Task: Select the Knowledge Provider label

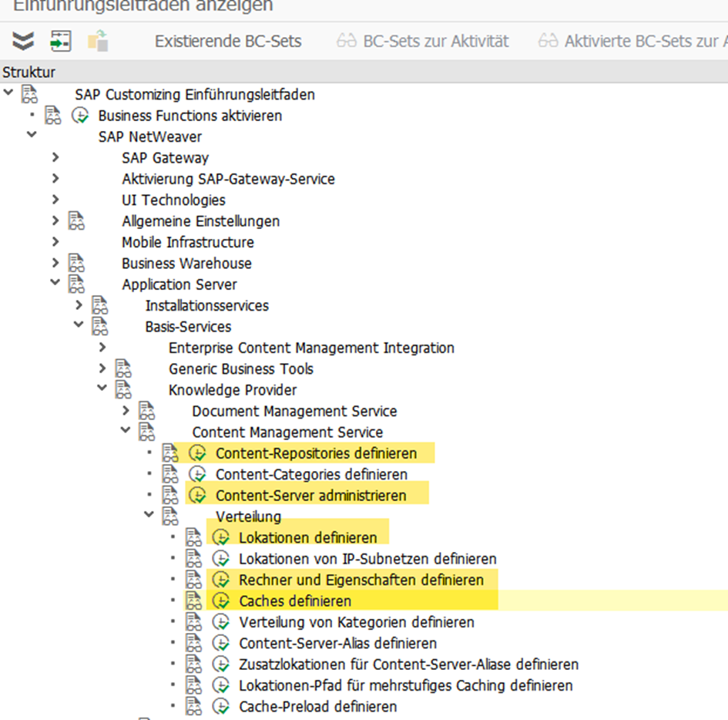Action: point(232,390)
